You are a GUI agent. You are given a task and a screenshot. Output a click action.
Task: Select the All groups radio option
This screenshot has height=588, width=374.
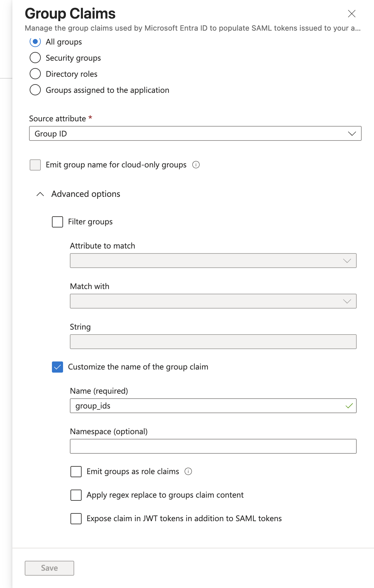point(35,41)
